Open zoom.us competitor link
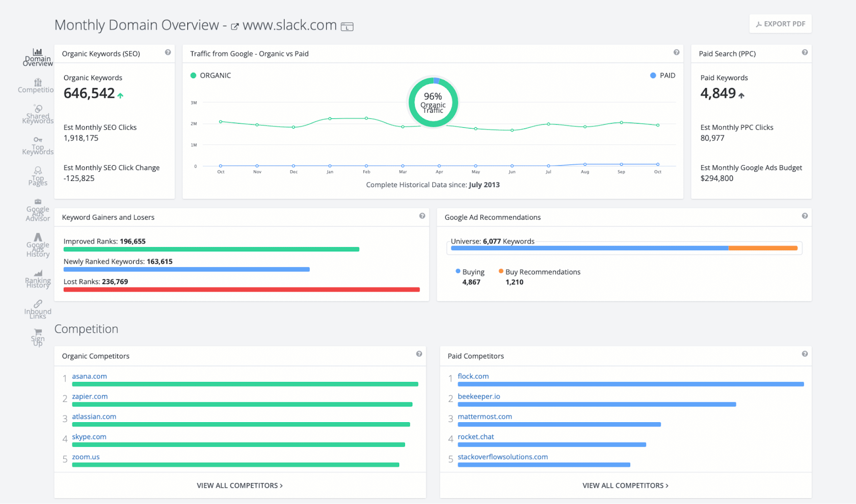The height and width of the screenshot is (504, 856). coord(86,457)
